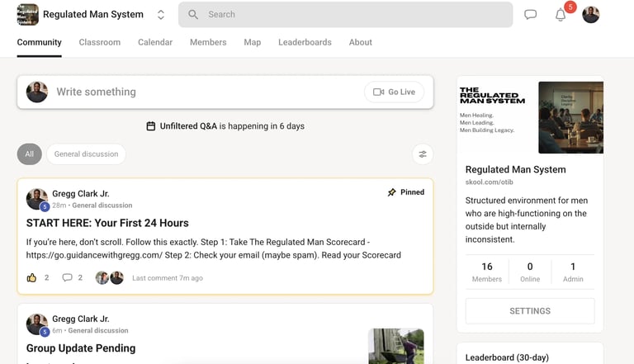
Task: View the 16 Members count
Action: [x=487, y=272]
